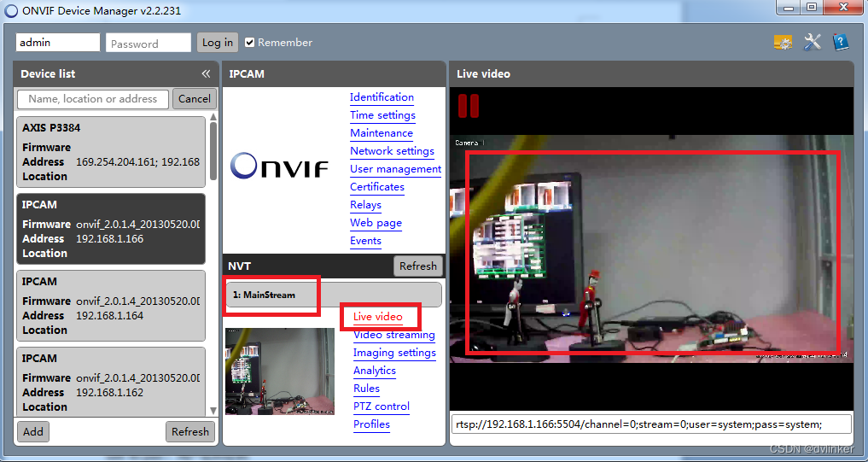Viewport: 868px width, 462px height.
Task: Toggle the Remember checkbox
Action: [250, 43]
